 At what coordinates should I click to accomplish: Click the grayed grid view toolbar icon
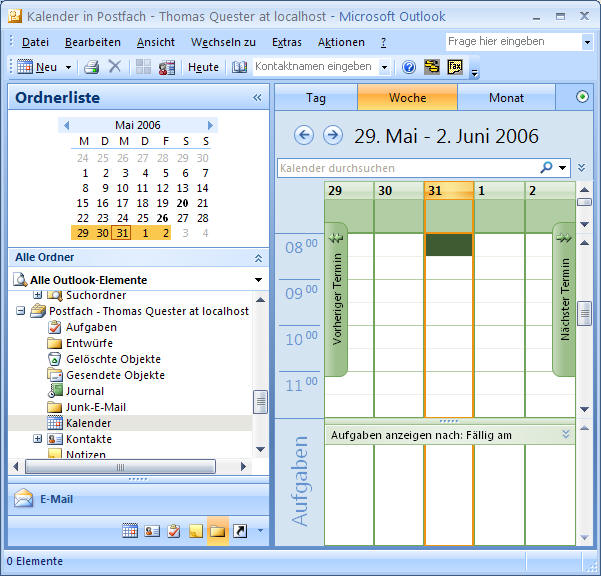[143, 67]
